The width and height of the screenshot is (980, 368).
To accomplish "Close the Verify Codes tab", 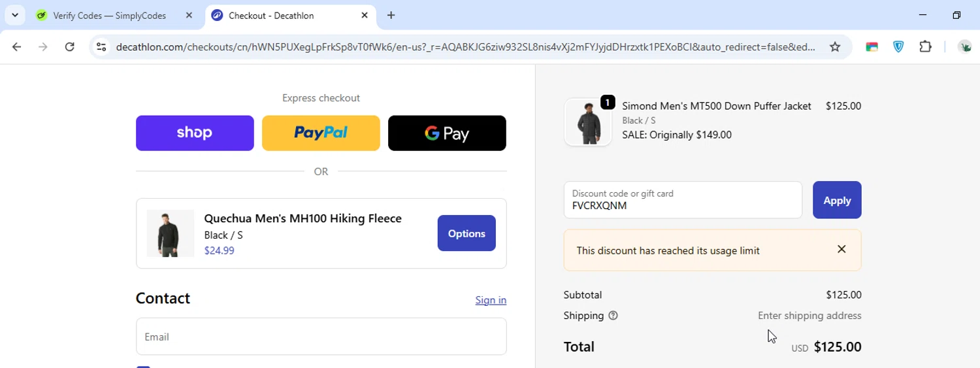I will tap(189, 15).
